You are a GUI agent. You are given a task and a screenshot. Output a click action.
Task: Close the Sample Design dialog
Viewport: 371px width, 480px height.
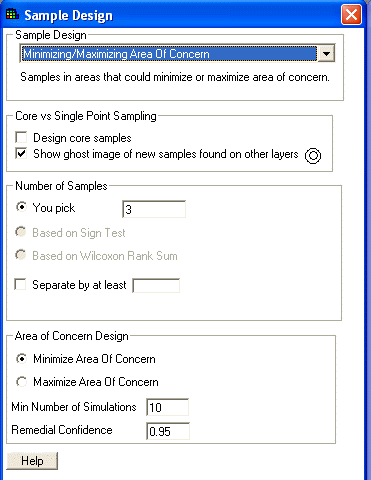tap(351, 15)
